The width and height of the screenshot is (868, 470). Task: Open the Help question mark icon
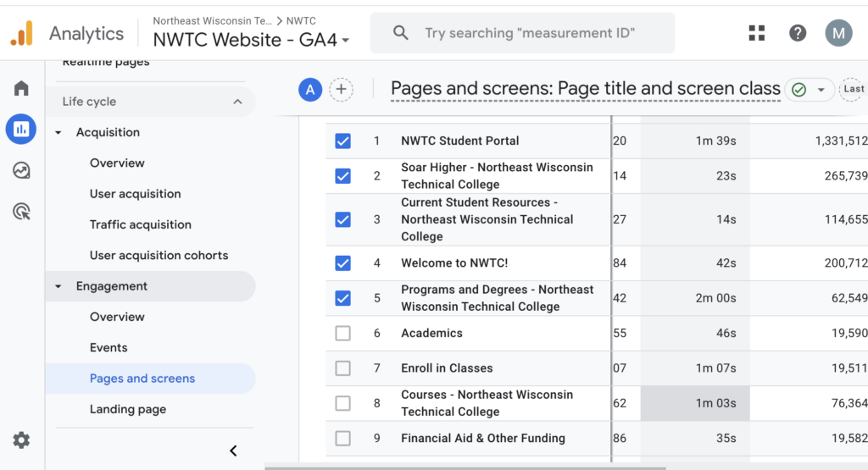click(x=798, y=33)
